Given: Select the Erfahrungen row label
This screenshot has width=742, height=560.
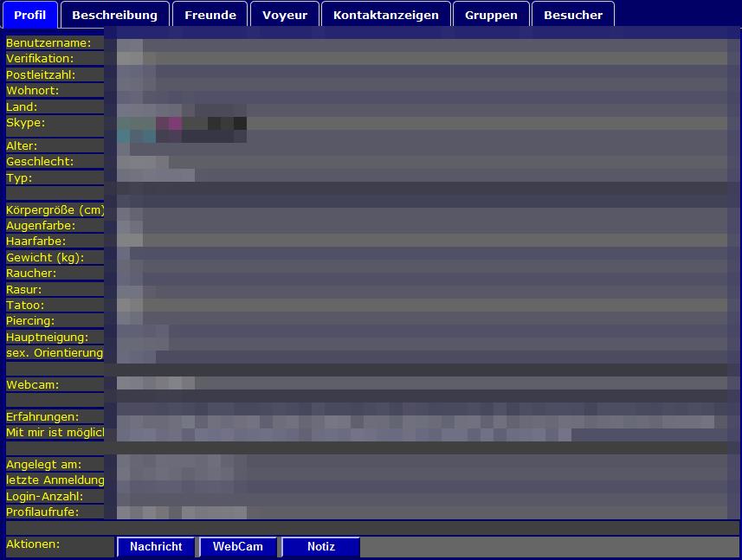Looking at the screenshot, I should (42, 417).
